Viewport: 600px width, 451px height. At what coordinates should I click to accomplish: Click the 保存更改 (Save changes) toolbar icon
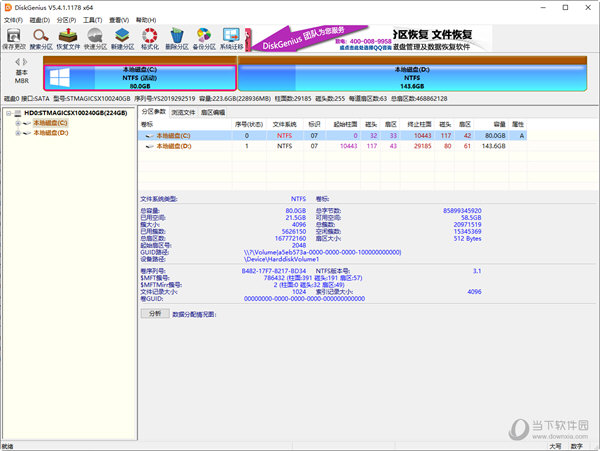15,38
